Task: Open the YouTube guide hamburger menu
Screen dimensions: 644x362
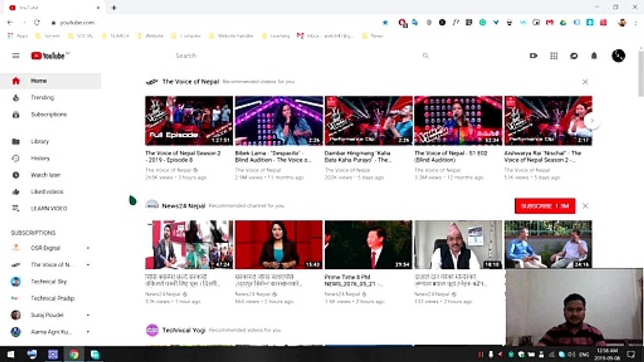Action: (16, 56)
